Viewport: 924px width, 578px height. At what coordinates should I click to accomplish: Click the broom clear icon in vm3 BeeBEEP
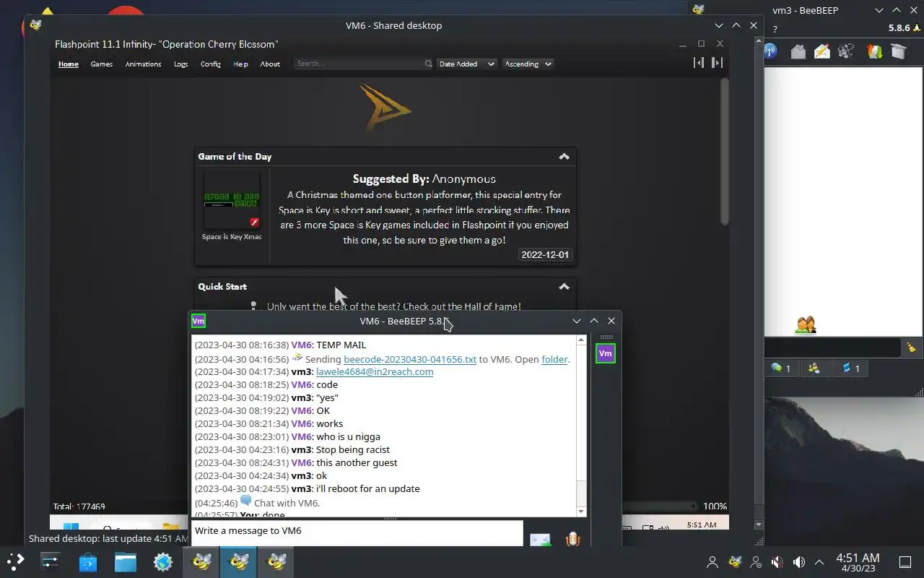click(x=912, y=348)
